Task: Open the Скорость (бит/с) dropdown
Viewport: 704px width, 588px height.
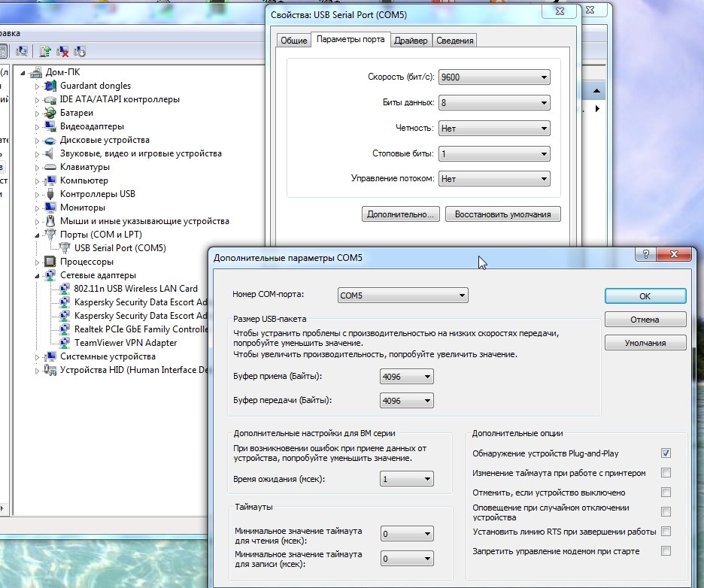Action: tap(495, 77)
